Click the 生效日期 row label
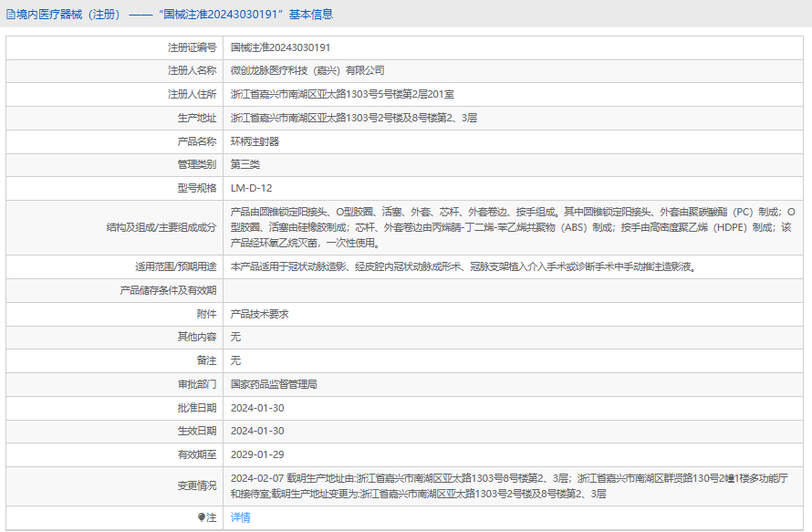 point(196,431)
